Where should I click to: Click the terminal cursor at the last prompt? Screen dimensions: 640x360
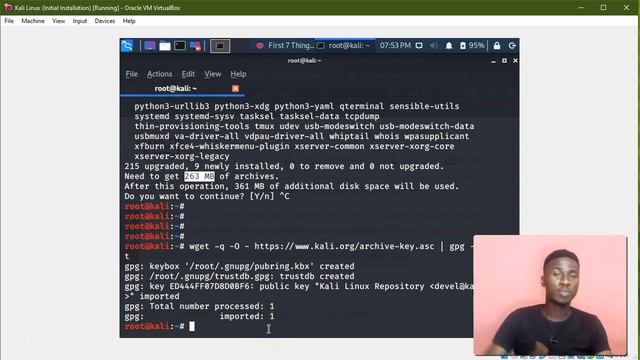(x=192, y=326)
